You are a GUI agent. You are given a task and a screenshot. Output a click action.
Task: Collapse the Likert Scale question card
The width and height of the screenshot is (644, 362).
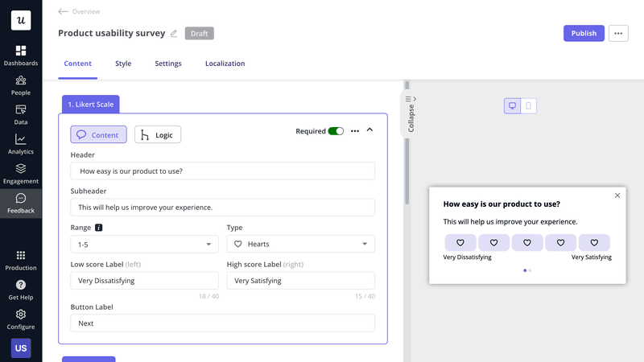pos(369,130)
